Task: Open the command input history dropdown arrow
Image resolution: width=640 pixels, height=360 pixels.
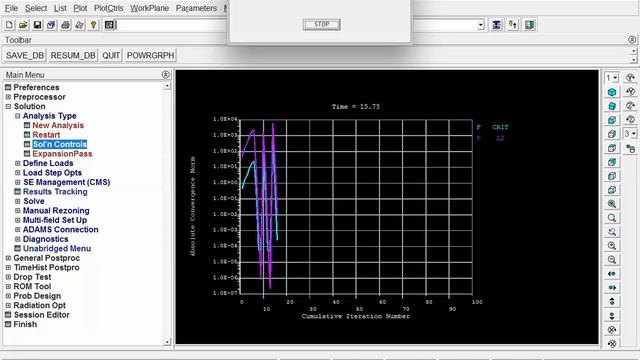Action: point(480,25)
